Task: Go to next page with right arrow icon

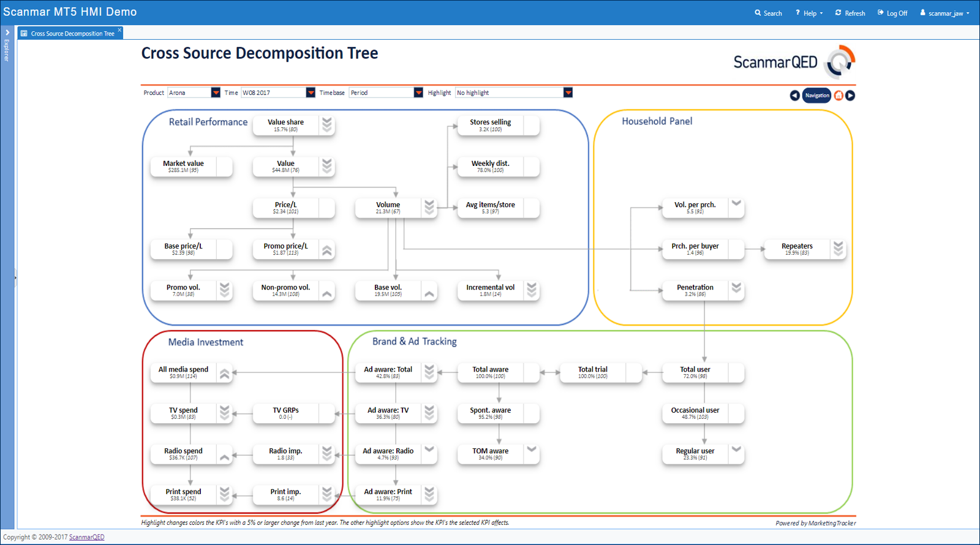Action: point(850,96)
